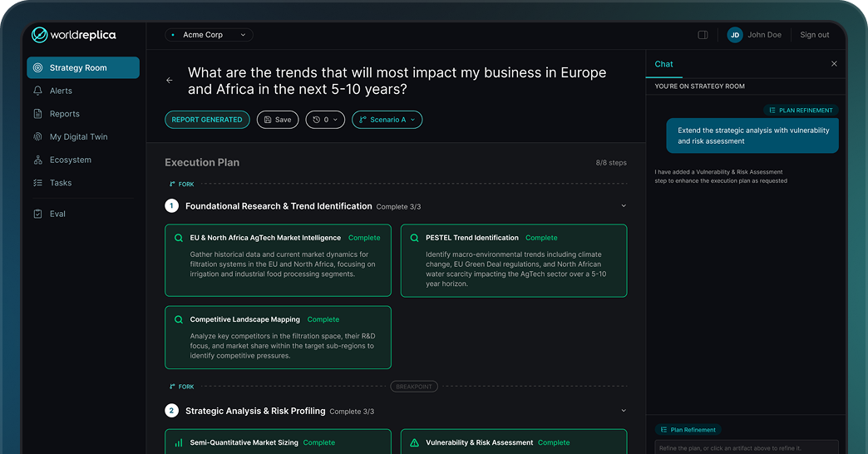Close the Chat panel
868x454 pixels.
[834, 64]
